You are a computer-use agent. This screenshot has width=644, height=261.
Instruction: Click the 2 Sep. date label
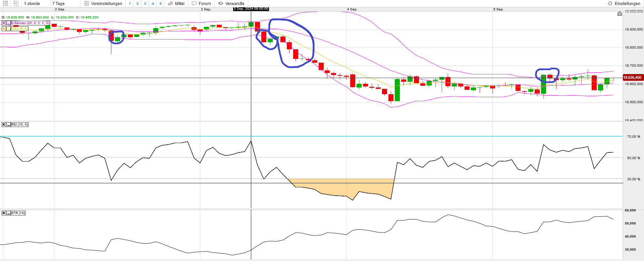pos(60,9)
